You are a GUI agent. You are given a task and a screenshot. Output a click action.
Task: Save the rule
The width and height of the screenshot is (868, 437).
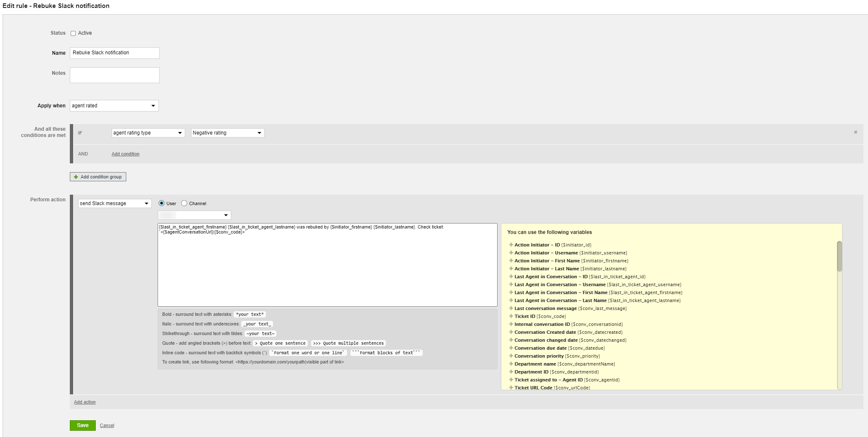click(x=83, y=425)
